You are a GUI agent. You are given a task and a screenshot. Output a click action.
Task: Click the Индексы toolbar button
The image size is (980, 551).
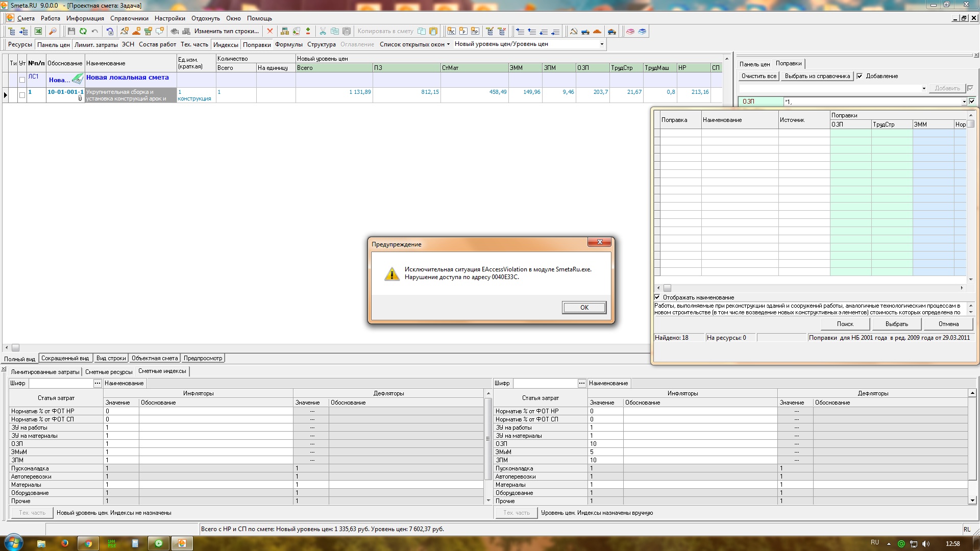226,44
